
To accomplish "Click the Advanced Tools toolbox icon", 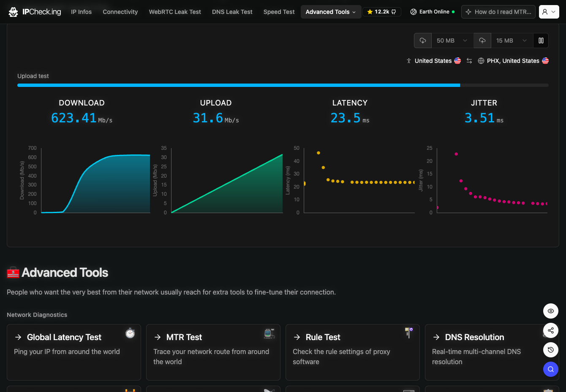I will [13, 273].
